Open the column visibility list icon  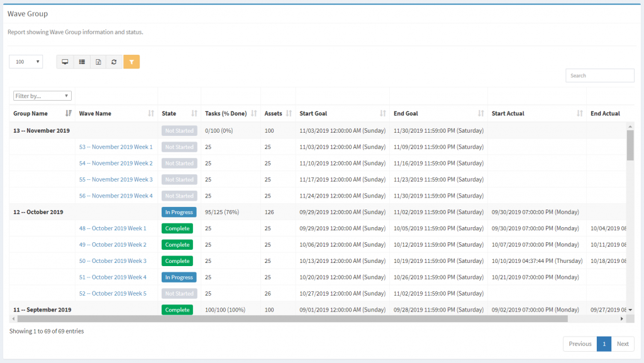tap(81, 62)
